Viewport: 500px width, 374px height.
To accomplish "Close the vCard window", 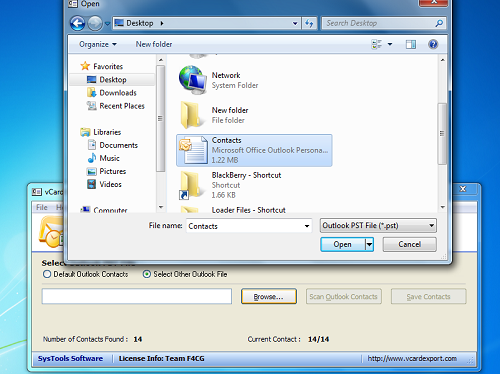I will [x=463, y=189].
